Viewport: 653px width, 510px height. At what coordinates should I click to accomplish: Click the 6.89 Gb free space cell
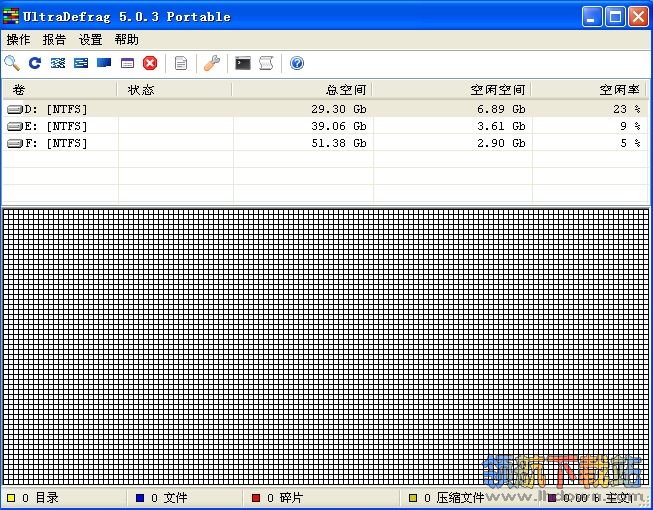click(x=501, y=109)
